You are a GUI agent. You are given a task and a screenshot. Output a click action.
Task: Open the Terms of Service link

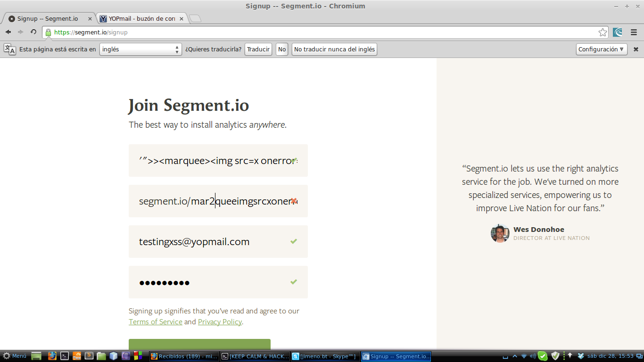pos(156,322)
